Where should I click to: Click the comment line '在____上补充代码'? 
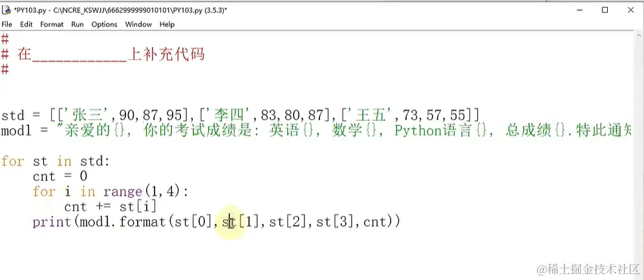(103, 55)
